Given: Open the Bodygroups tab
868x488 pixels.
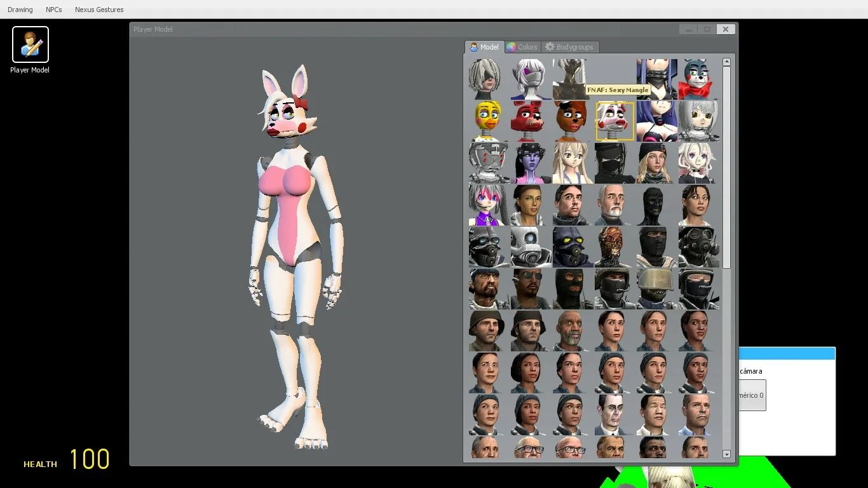Looking at the screenshot, I should tap(569, 47).
